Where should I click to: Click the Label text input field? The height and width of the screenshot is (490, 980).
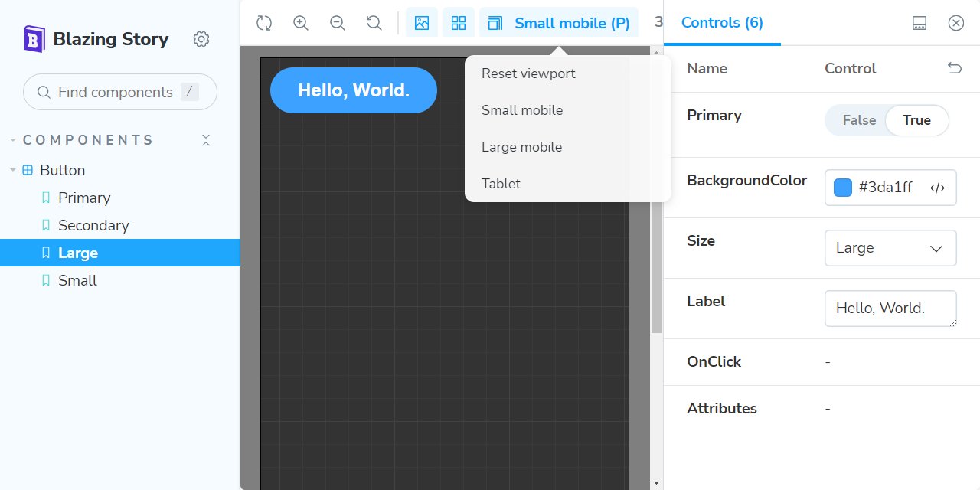click(x=890, y=308)
